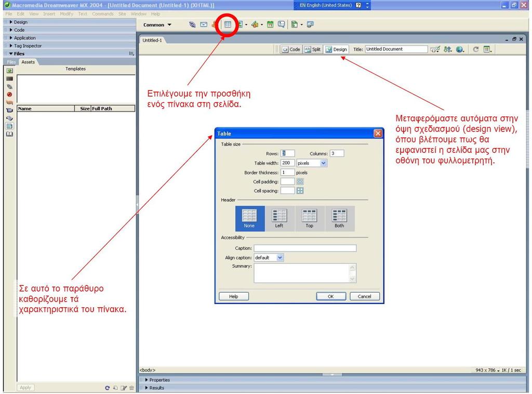
Task: Select the Untitled-1 document tab
Action: pyautogui.click(x=152, y=40)
